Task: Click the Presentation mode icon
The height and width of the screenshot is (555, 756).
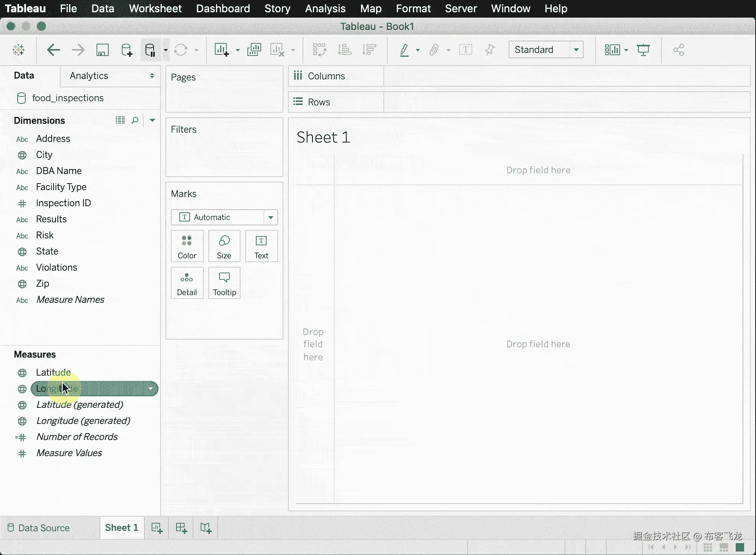Action: point(643,50)
